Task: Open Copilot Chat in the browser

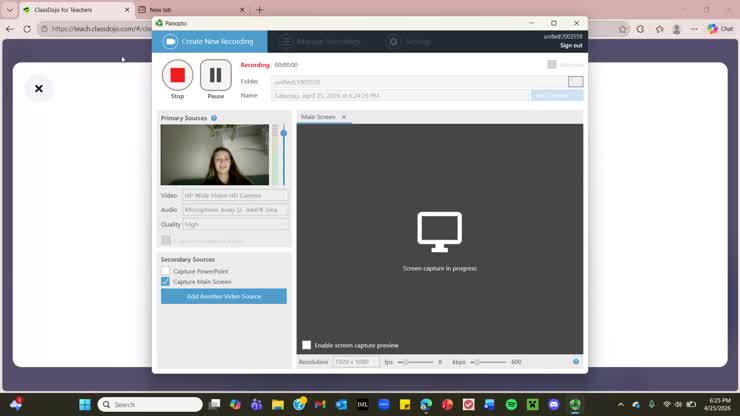Action: coord(720,29)
